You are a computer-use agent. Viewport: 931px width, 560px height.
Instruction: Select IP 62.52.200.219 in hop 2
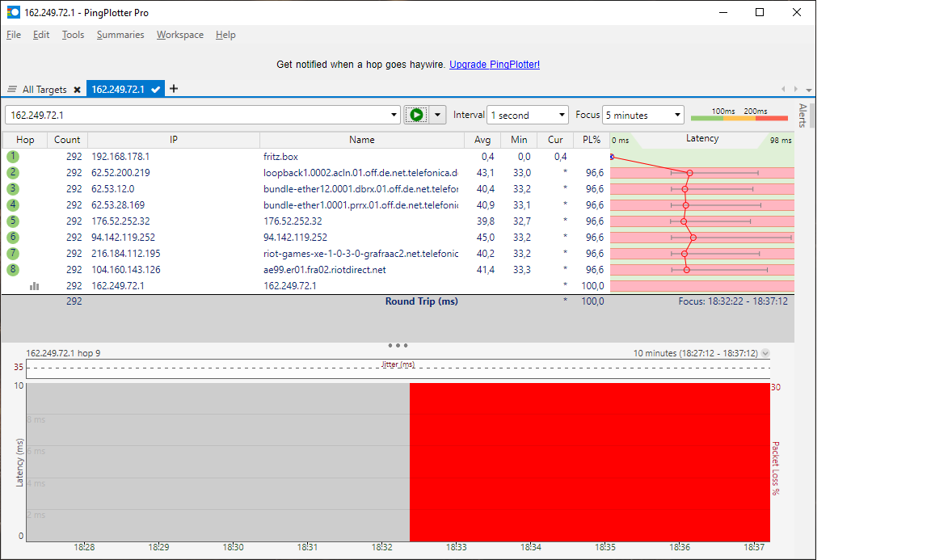pyautogui.click(x=120, y=173)
